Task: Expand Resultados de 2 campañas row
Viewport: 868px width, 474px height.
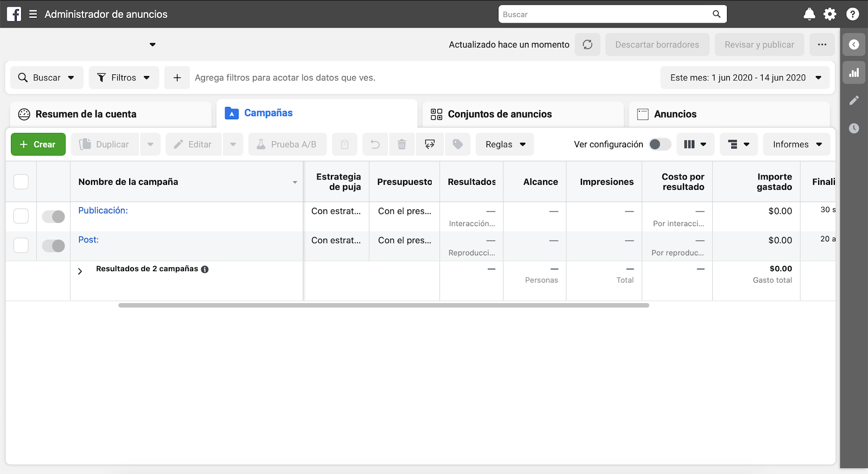Action: click(x=80, y=271)
